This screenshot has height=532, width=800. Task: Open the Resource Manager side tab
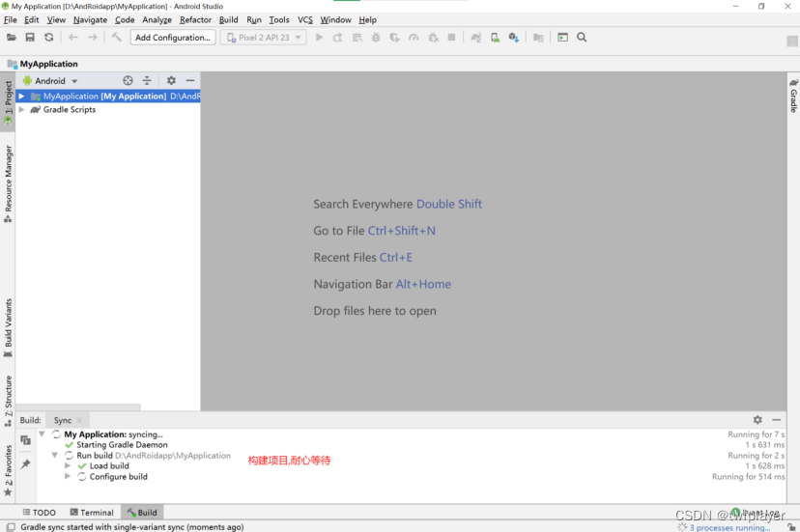(8, 183)
